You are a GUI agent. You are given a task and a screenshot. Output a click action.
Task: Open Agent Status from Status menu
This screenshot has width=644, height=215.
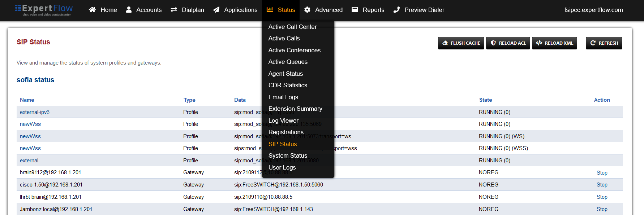285,74
